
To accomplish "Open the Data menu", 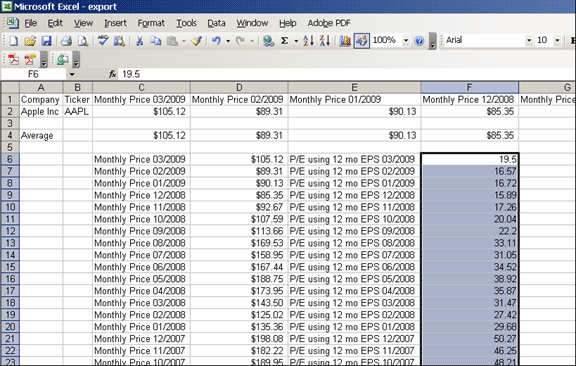I will coord(216,23).
